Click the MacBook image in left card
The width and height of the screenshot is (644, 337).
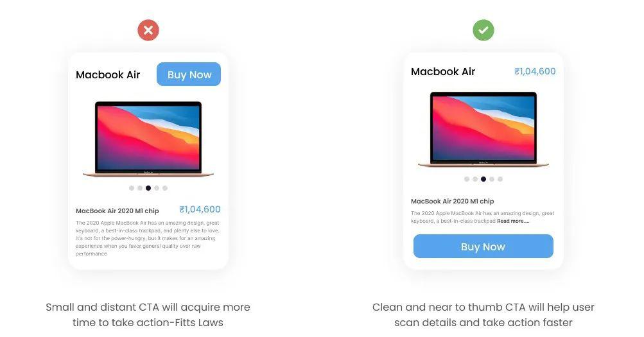[148, 139]
